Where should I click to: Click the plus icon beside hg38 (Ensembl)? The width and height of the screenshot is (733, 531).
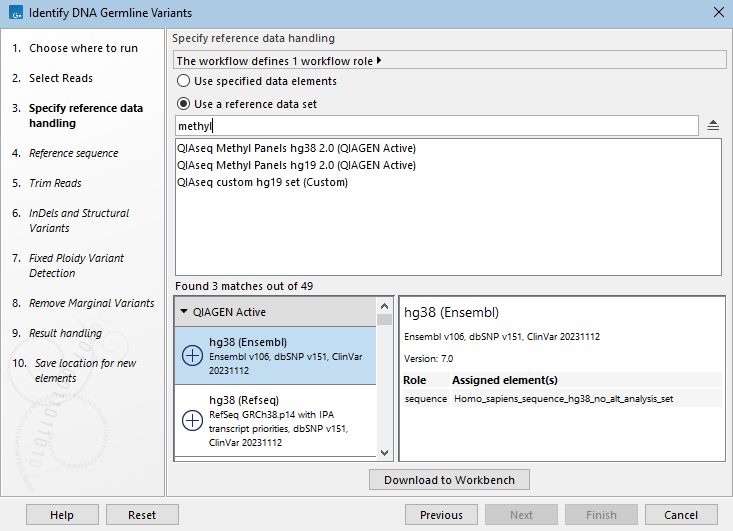click(193, 355)
